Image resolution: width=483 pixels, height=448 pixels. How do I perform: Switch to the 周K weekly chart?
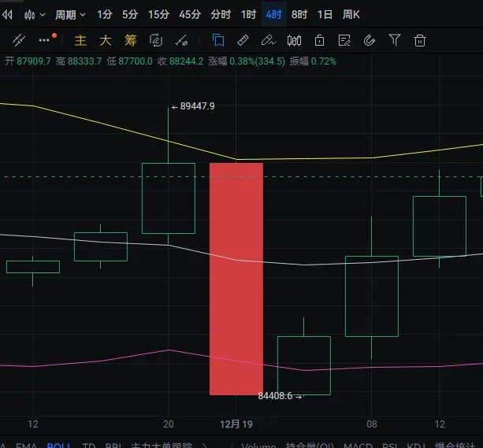[x=351, y=14]
